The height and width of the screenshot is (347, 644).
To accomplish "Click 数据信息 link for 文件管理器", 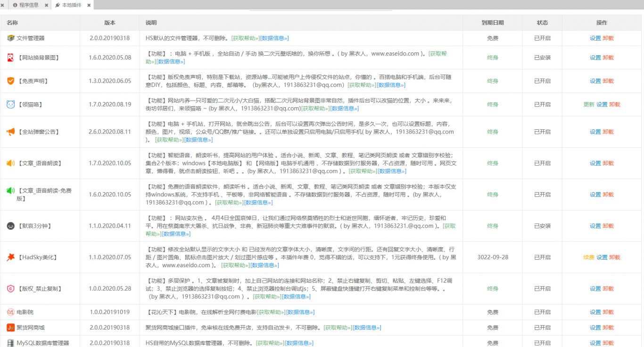I will pyautogui.click(x=274, y=38).
